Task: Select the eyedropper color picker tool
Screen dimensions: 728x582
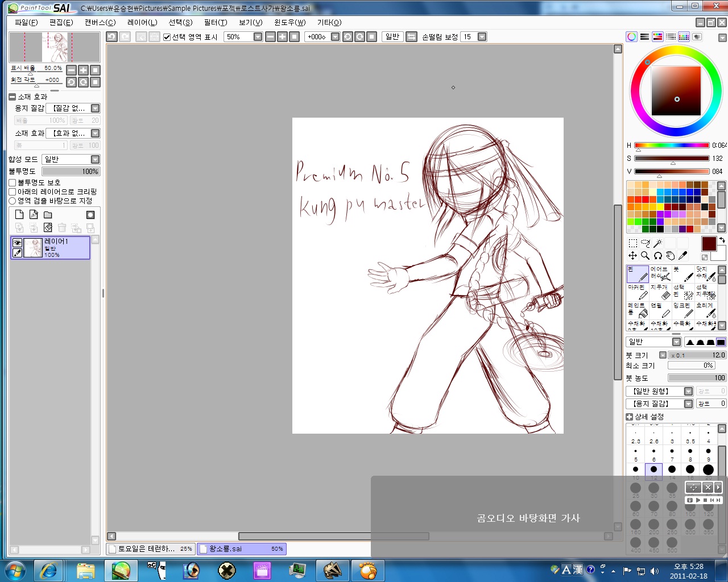Action: pyautogui.click(x=682, y=256)
